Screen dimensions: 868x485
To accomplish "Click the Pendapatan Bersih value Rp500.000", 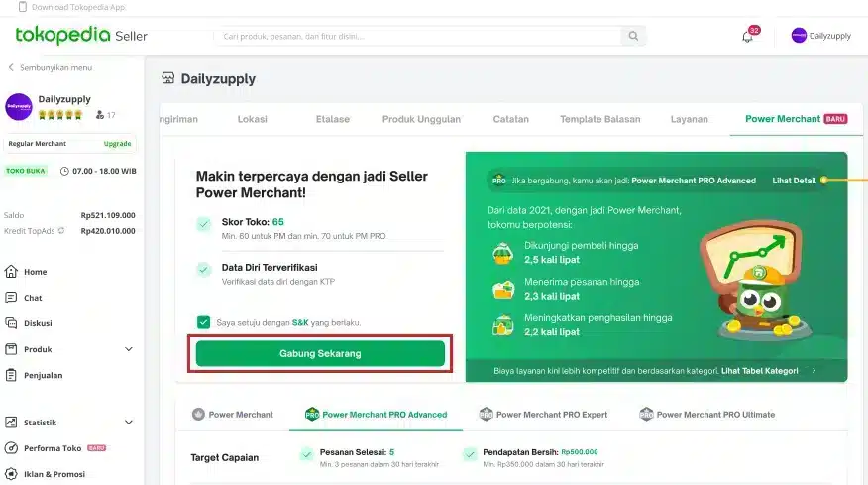I will pyautogui.click(x=580, y=451).
